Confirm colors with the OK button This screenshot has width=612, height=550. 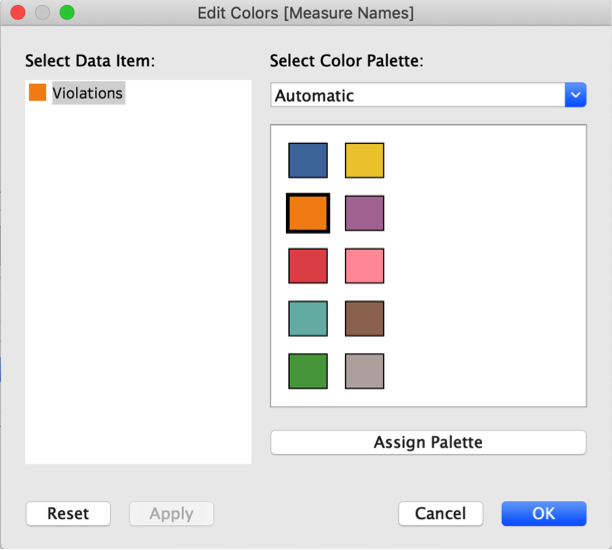pos(543,514)
